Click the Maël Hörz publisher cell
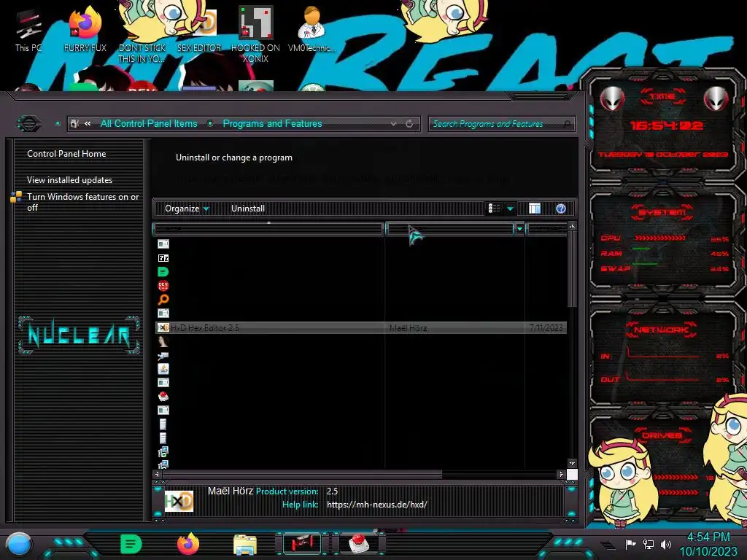The height and width of the screenshot is (560, 747). tap(409, 328)
